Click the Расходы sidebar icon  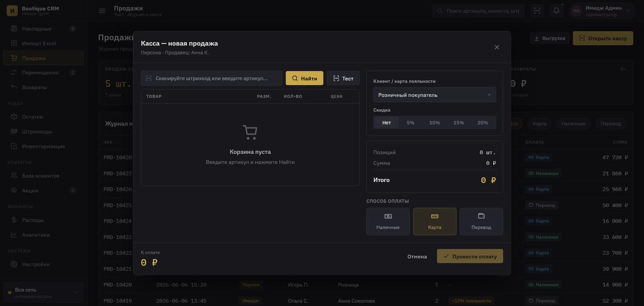14,220
